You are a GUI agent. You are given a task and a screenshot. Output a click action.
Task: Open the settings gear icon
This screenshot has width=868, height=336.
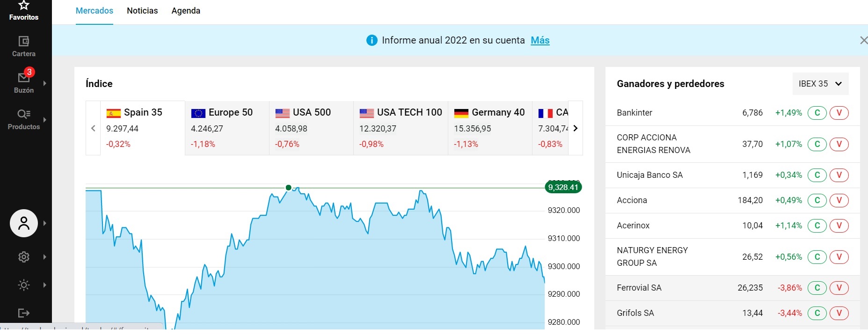point(24,257)
